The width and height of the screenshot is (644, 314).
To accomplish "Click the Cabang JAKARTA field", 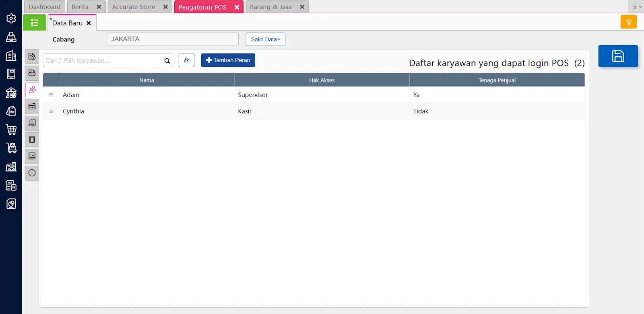I will pos(173,39).
